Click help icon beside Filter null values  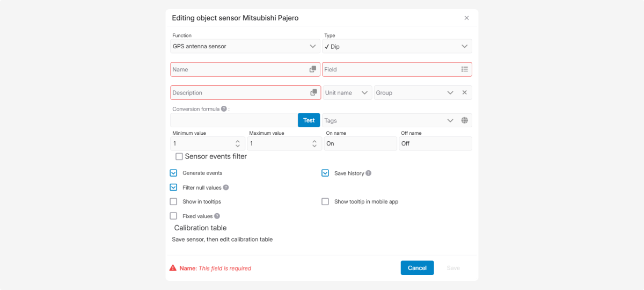226,187
